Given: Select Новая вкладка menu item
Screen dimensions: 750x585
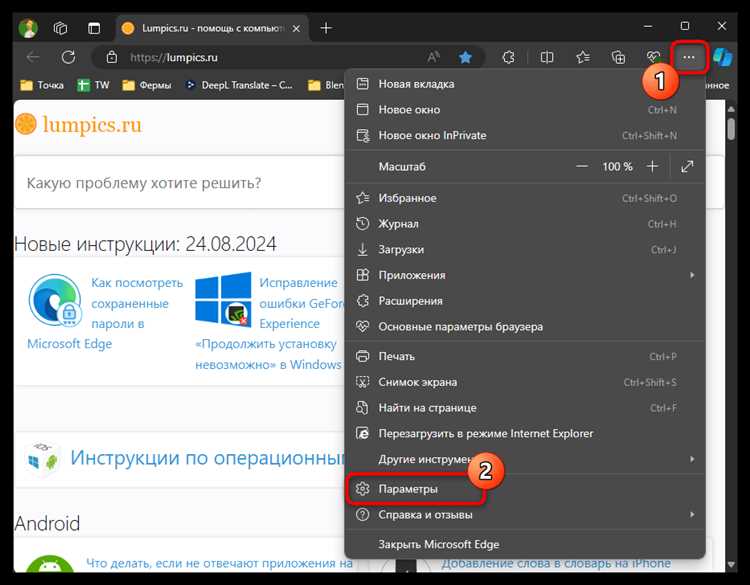Looking at the screenshot, I should pyautogui.click(x=525, y=84).
